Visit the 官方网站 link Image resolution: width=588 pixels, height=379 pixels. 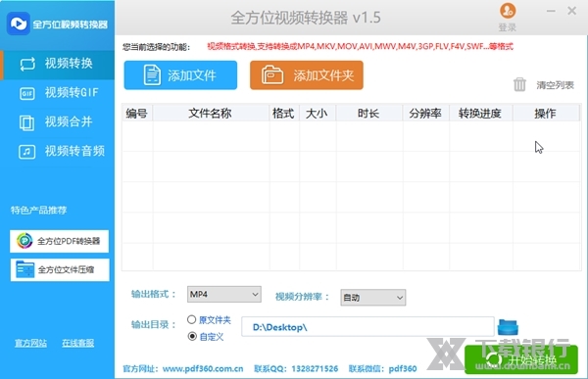click(x=30, y=343)
